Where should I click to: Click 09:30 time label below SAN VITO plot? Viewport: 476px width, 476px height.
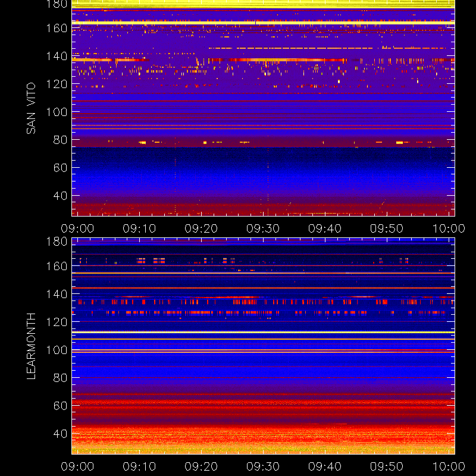tap(263, 228)
